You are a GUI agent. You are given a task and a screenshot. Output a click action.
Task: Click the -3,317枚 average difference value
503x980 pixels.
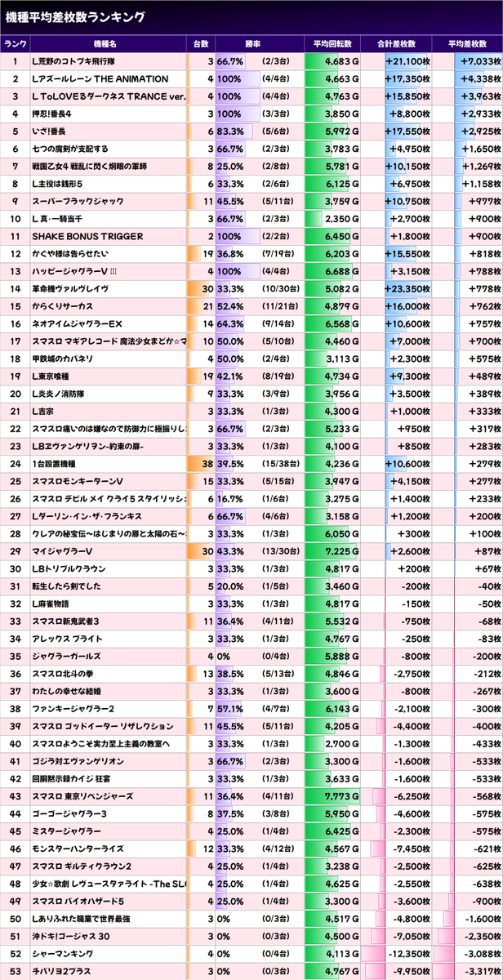481,970
